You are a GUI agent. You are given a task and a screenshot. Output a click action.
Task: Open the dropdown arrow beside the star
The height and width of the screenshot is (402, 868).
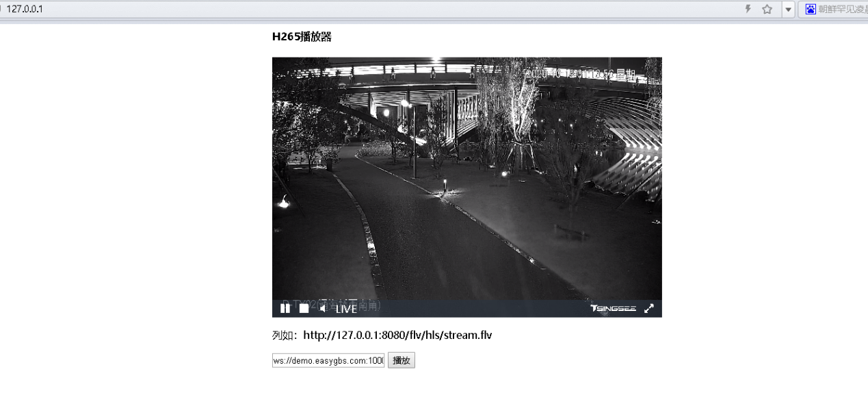[x=788, y=10]
